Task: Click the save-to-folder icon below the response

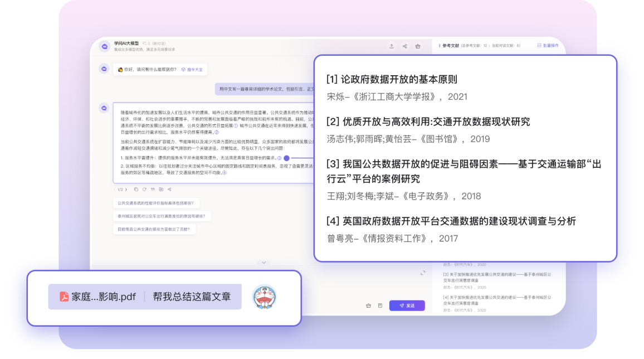Action: coord(160,190)
